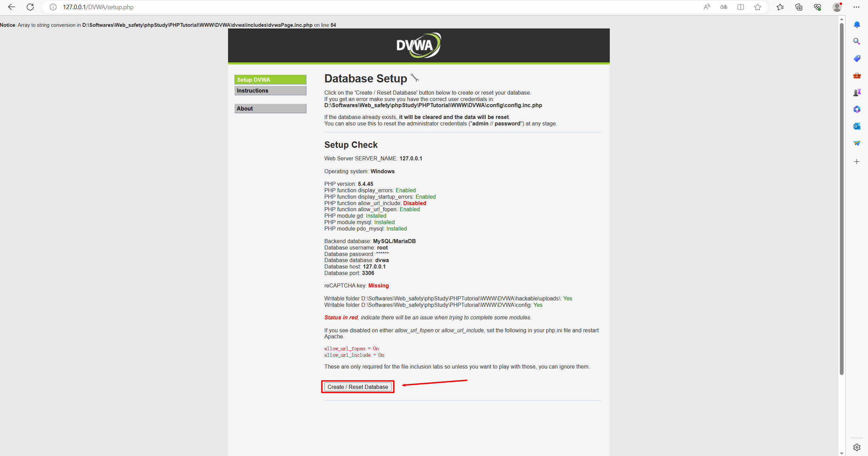Open the Instructions page
The height and width of the screenshot is (456, 868).
[x=271, y=91]
